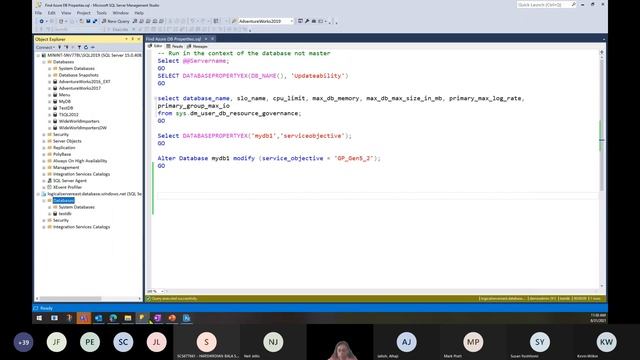Select the AdventureWorks2016_EXT database icon

click(x=55, y=82)
